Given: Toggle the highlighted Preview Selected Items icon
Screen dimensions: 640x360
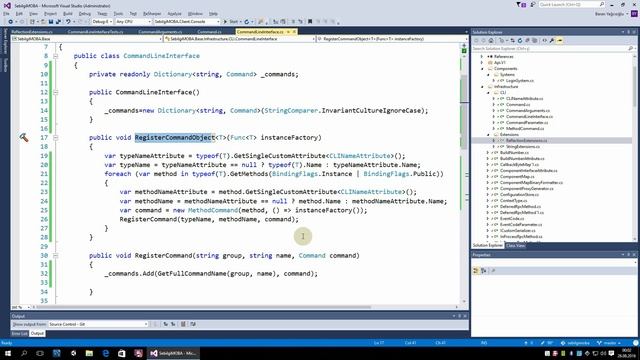Looking at the screenshot, I should pos(560,40).
